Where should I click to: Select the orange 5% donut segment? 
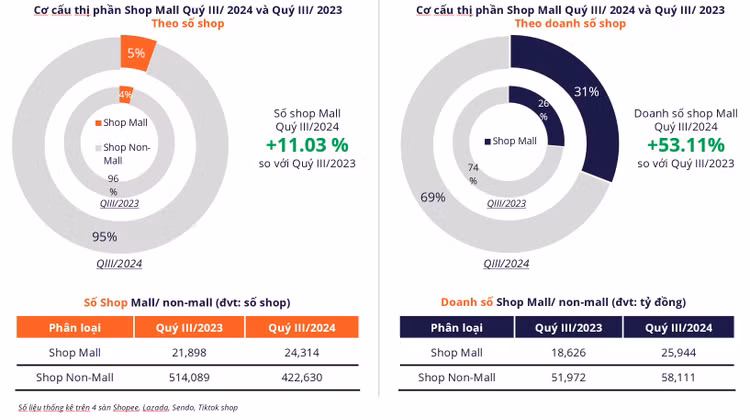click(135, 53)
